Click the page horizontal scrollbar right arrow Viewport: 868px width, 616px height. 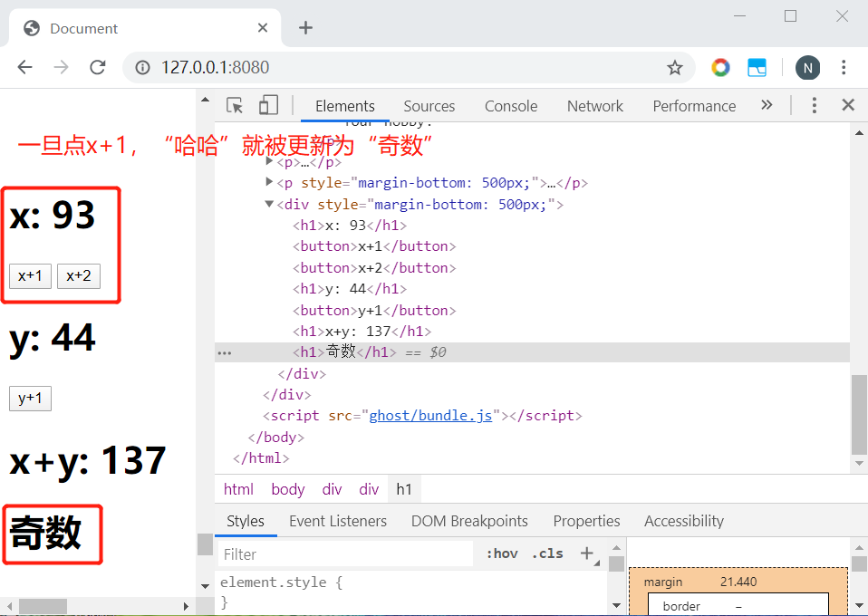186,605
